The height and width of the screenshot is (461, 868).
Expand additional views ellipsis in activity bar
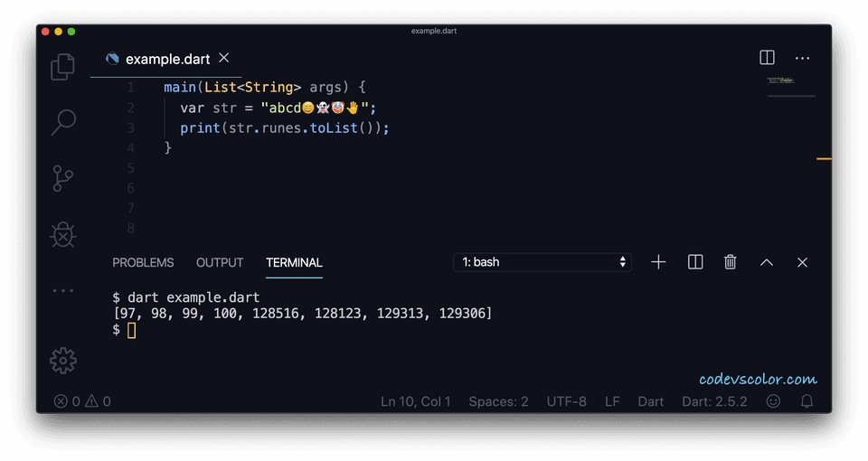pyautogui.click(x=62, y=290)
